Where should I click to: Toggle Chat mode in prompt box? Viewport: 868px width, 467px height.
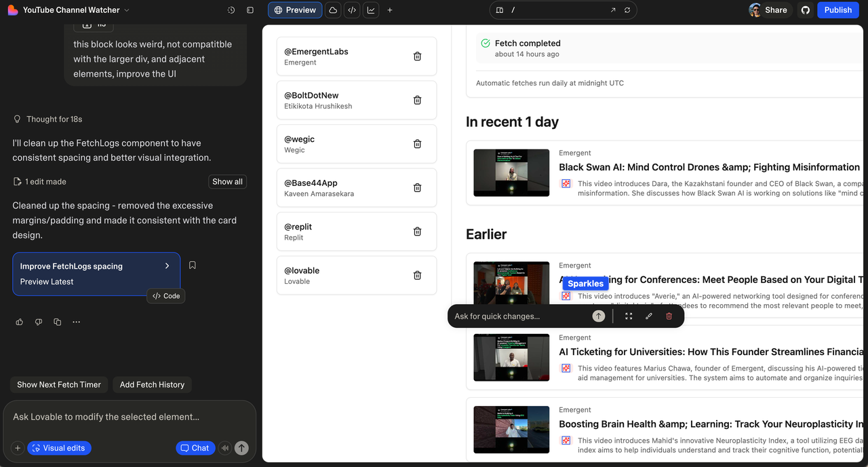coord(195,448)
